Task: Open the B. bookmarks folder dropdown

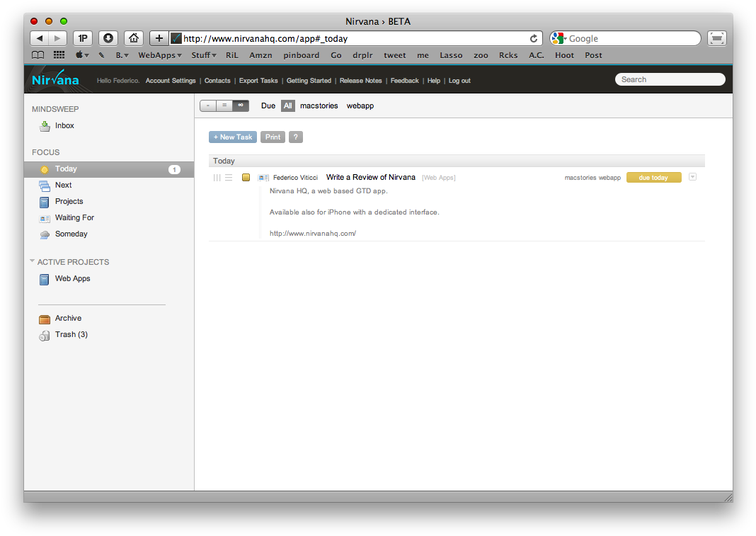Action: point(122,55)
